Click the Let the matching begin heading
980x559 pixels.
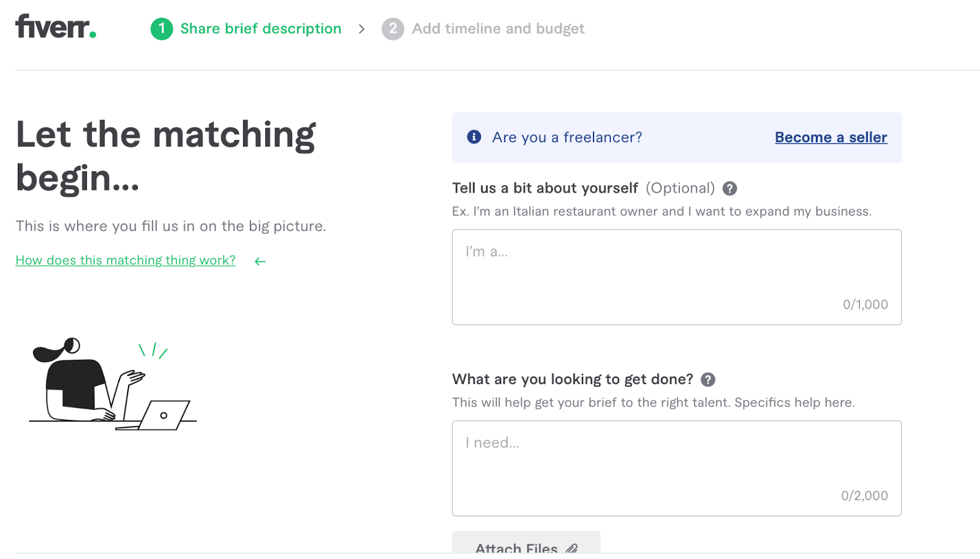[x=165, y=156]
